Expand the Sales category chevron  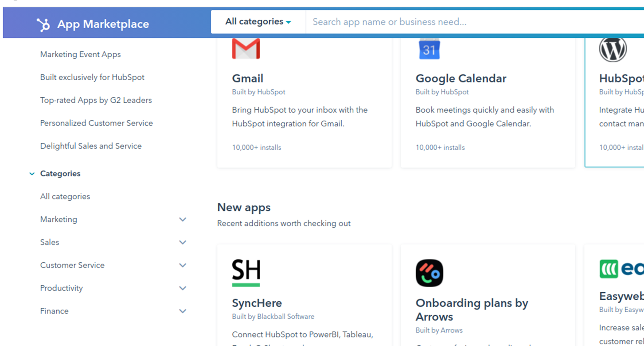[183, 242]
